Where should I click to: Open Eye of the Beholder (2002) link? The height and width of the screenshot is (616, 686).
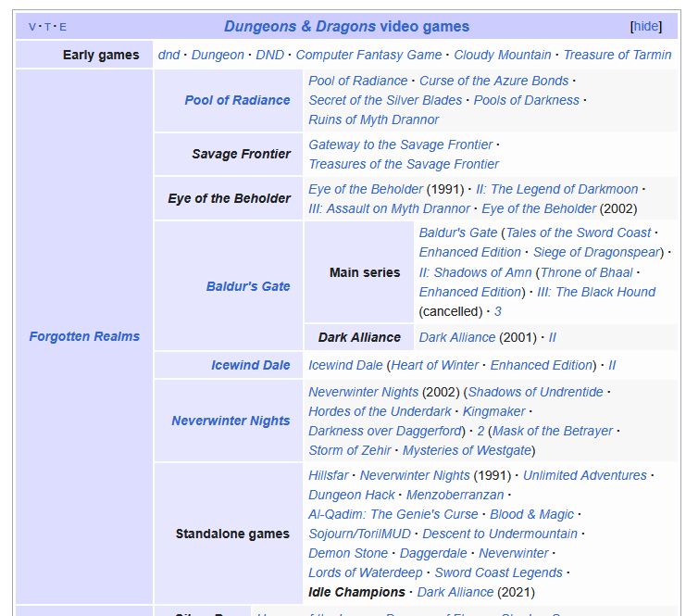tap(539, 208)
